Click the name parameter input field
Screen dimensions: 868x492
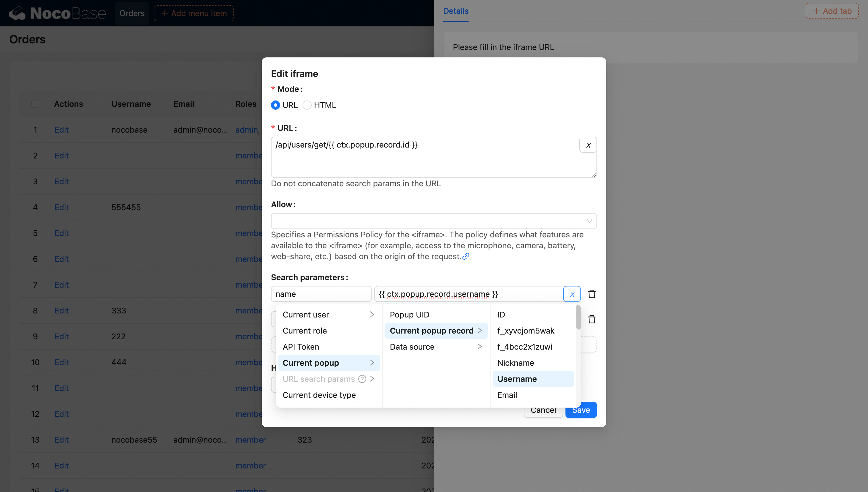pos(321,294)
